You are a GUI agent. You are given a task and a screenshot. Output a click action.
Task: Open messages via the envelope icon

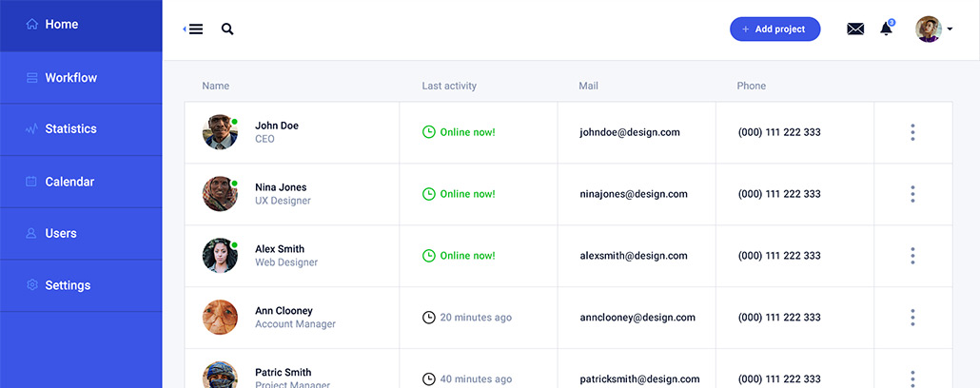tap(855, 29)
